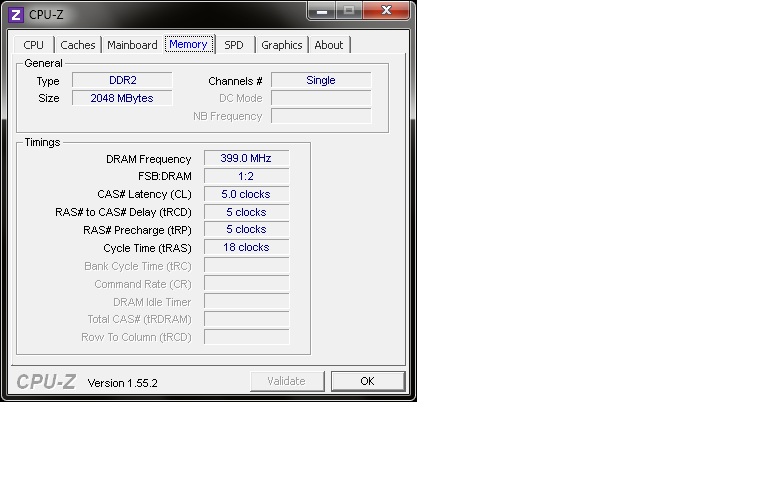This screenshot has height=480, width=768.
Task: Click the Type label in General
Action: [x=48, y=81]
